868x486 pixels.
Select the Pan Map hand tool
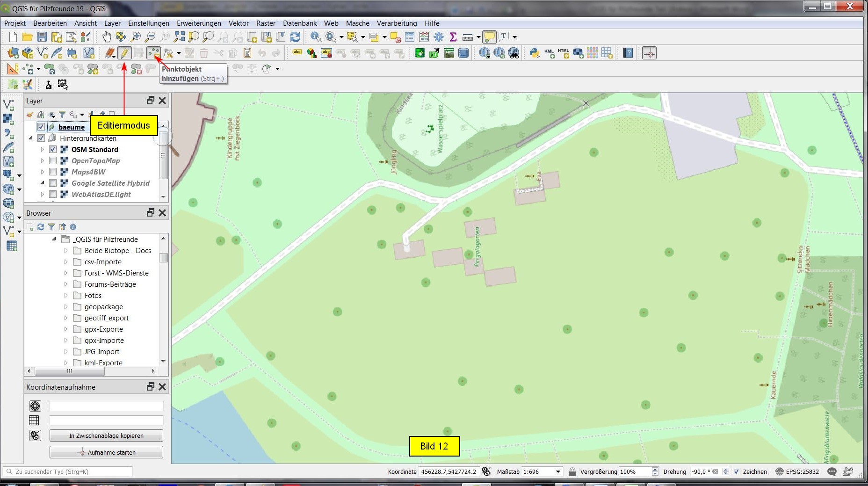tap(107, 37)
